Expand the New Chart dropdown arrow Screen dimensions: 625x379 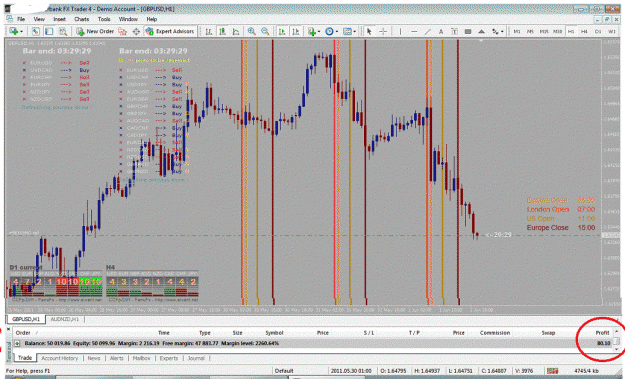click(22, 31)
